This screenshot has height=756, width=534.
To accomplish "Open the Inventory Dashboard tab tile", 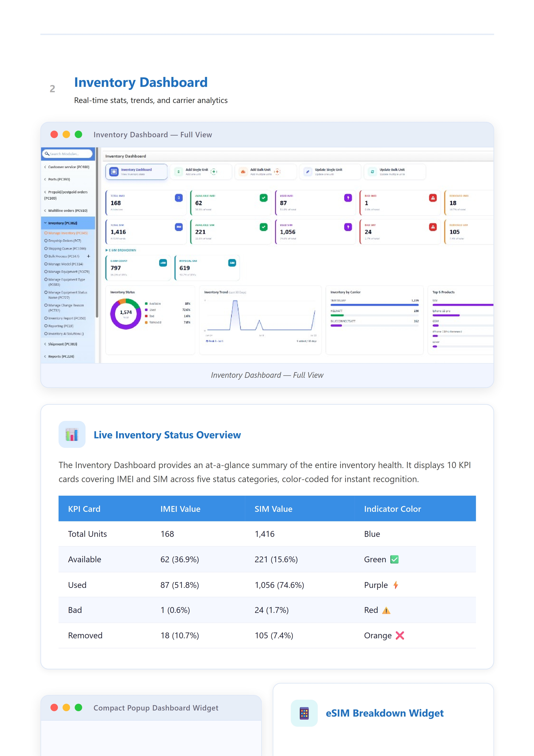I will (x=136, y=172).
